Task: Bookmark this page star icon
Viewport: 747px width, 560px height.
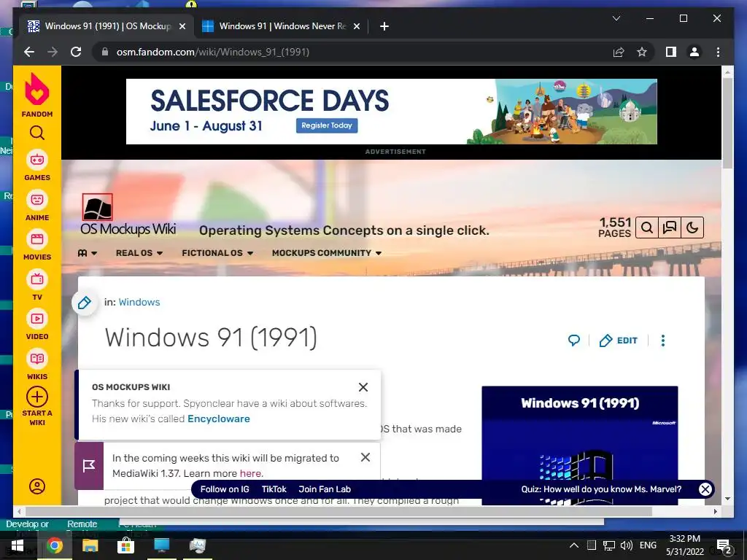Action: tap(642, 52)
